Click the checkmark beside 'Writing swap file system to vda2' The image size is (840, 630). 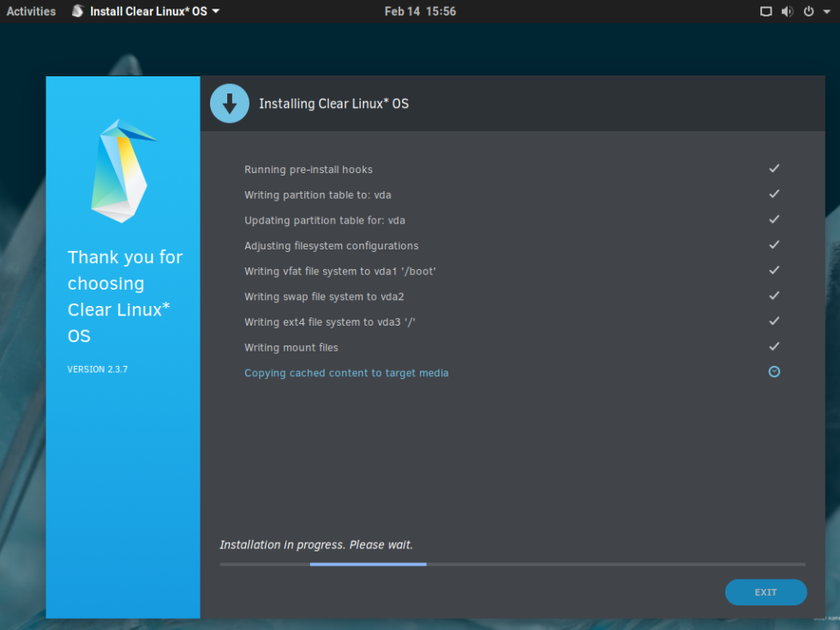pyautogui.click(x=774, y=295)
